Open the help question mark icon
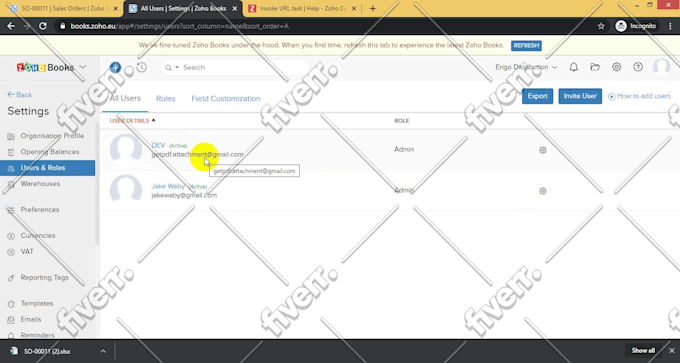680x363 pixels. point(638,67)
